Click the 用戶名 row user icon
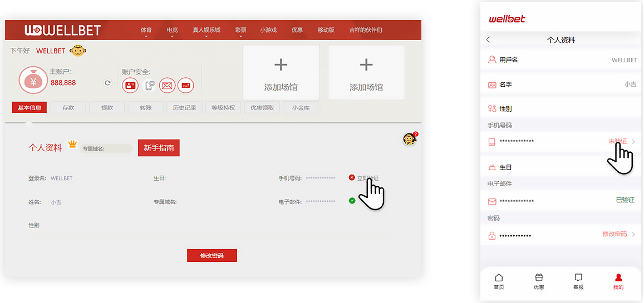The width and height of the screenshot is (644, 303). pyautogui.click(x=491, y=60)
